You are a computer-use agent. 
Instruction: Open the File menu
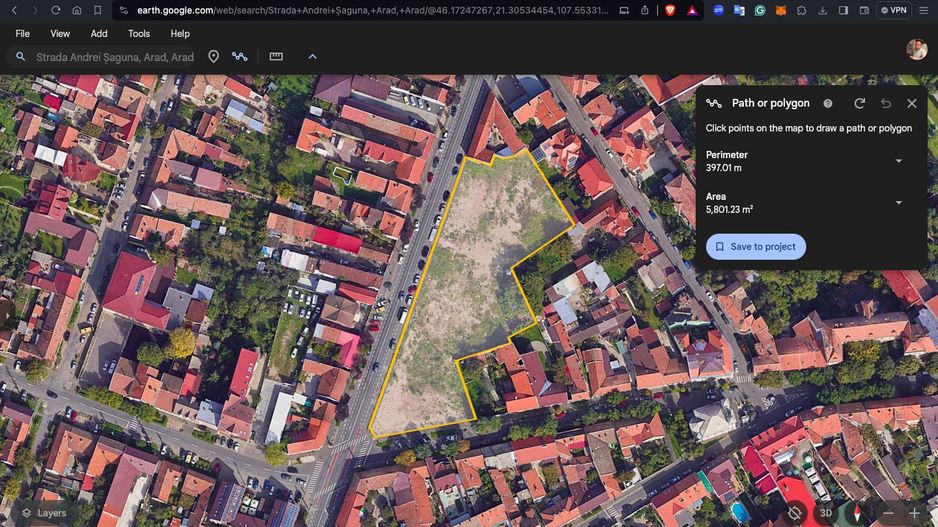pos(22,33)
